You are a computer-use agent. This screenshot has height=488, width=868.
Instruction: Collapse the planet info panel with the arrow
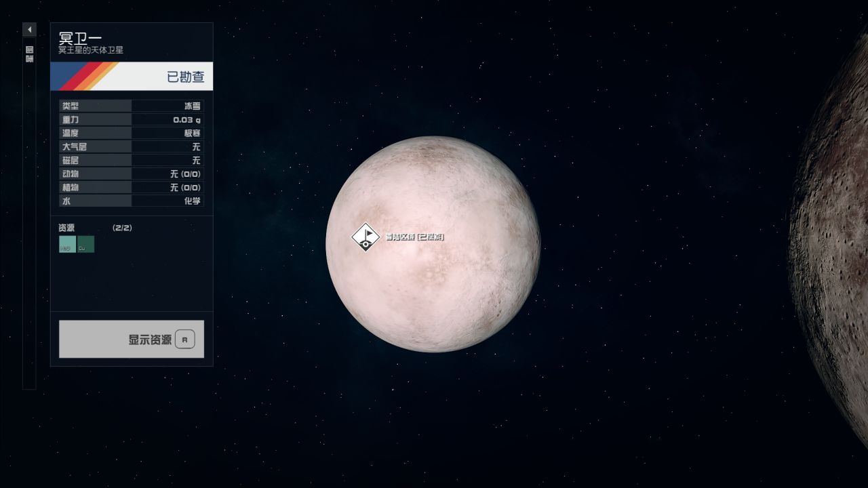[29, 30]
